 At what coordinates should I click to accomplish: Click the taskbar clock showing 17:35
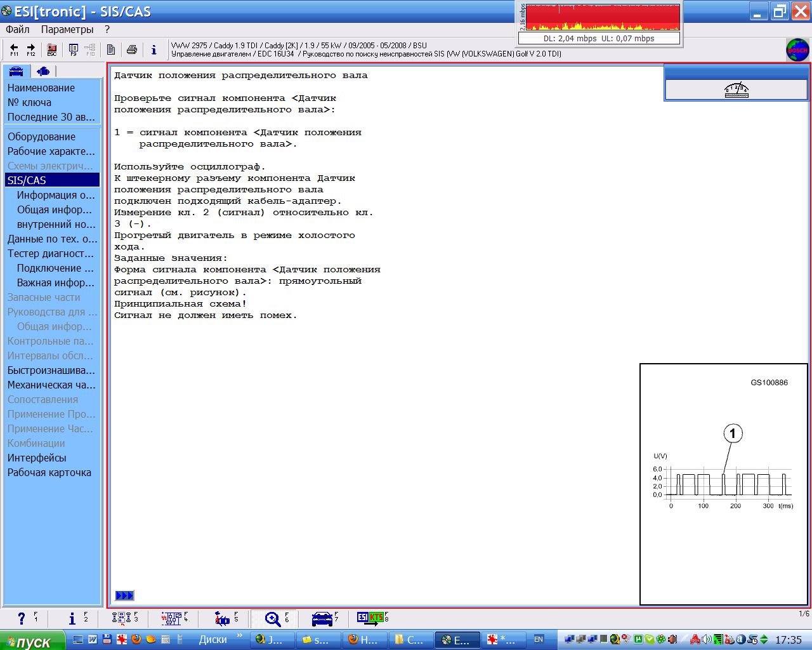(789, 640)
